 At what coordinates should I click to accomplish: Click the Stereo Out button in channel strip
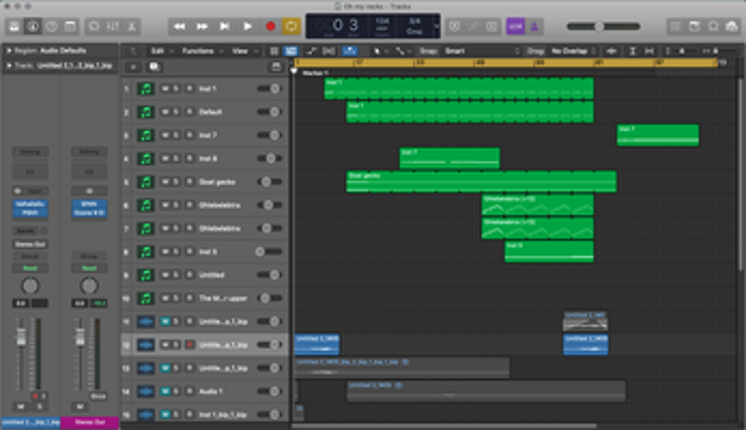coord(30,244)
